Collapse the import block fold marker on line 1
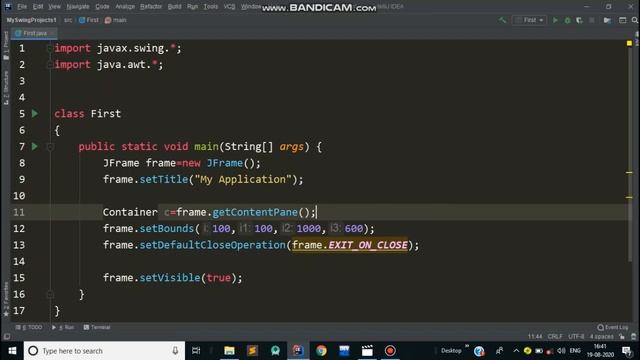 50,48
